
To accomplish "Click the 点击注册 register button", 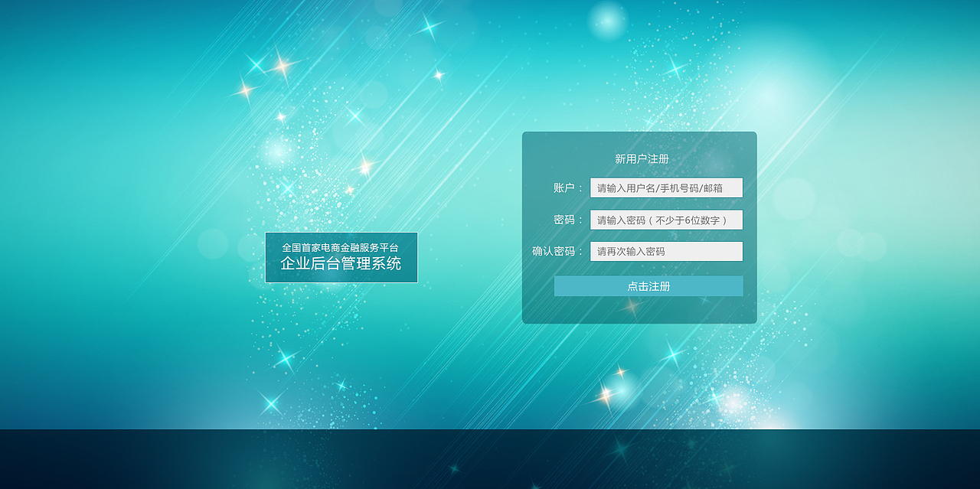I will (648, 285).
